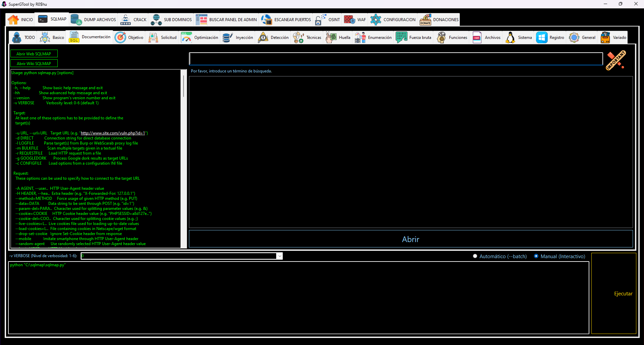Screen dimensions: 644x345
Task: Open the Solicitud icon
Action: pos(153,38)
